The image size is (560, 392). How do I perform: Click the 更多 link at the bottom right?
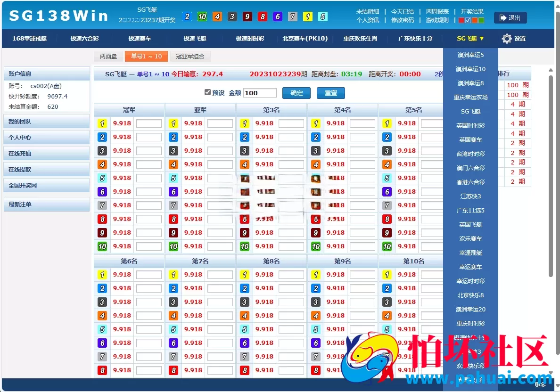point(540,385)
